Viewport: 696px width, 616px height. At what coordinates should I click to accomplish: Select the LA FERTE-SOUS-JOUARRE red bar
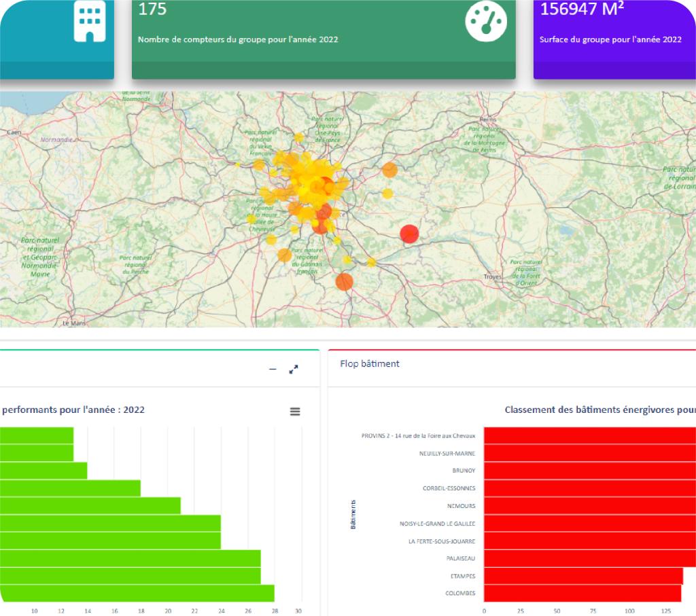click(590, 541)
